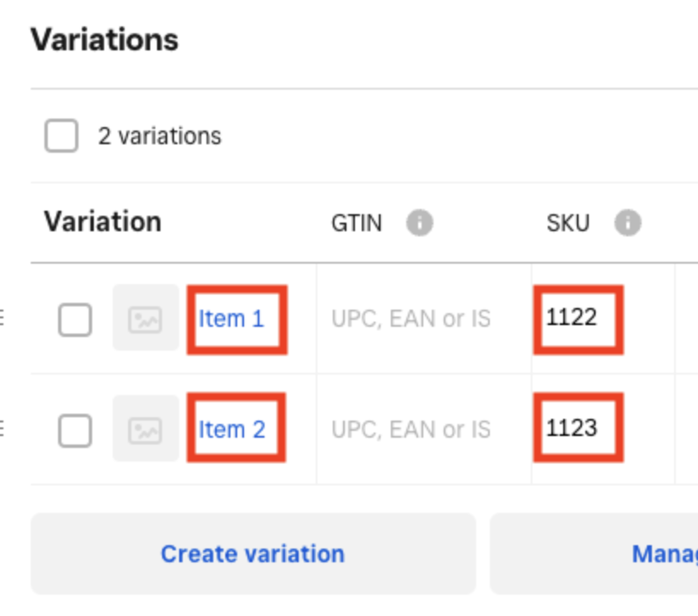Click the Variations section heading
The width and height of the screenshot is (698, 616).
[x=104, y=39]
